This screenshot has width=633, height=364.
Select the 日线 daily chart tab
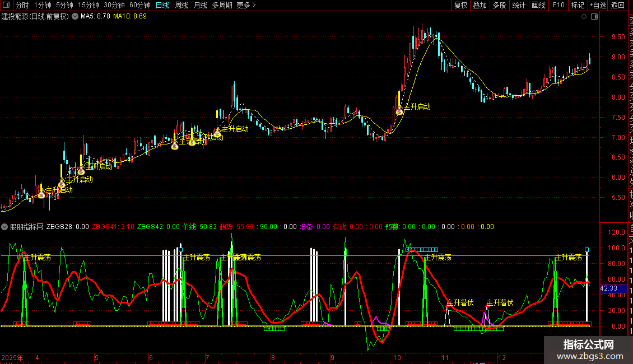162,5
